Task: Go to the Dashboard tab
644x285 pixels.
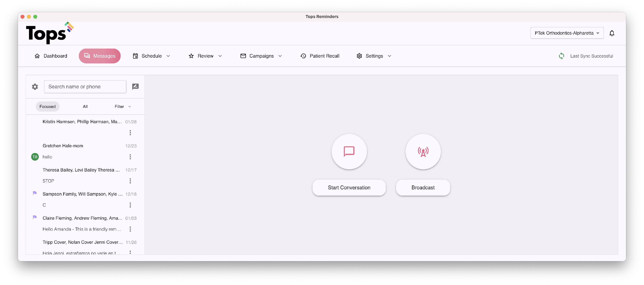Action: click(x=51, y=56)
